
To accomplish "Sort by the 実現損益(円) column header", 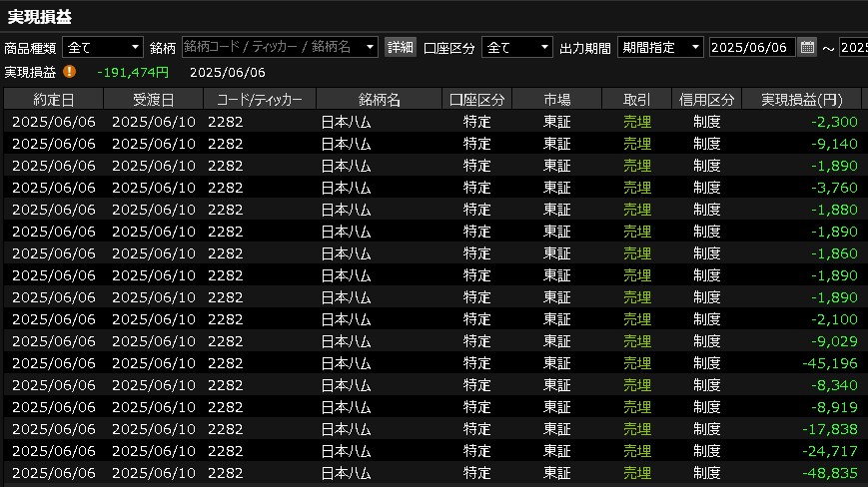I will click(801, 100).
